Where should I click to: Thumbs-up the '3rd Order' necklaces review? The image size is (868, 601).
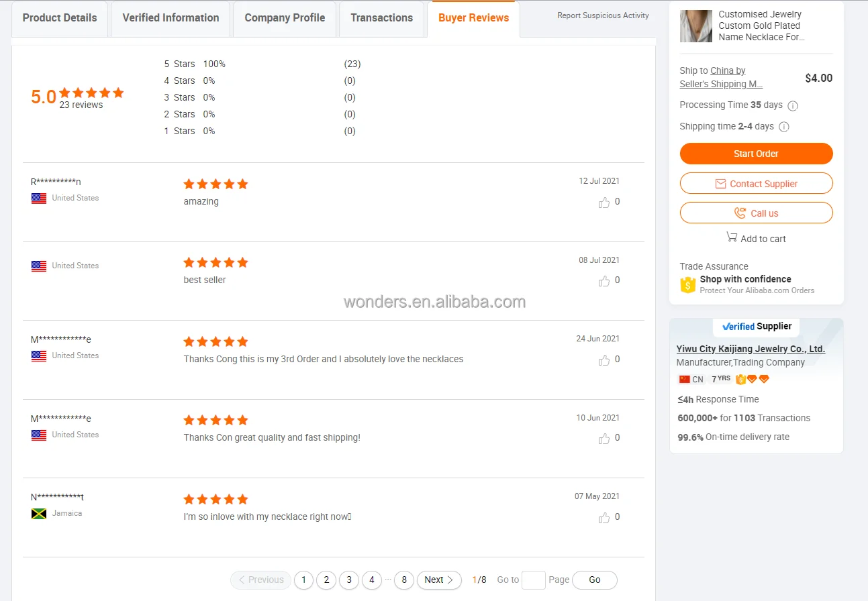[604, 360]
